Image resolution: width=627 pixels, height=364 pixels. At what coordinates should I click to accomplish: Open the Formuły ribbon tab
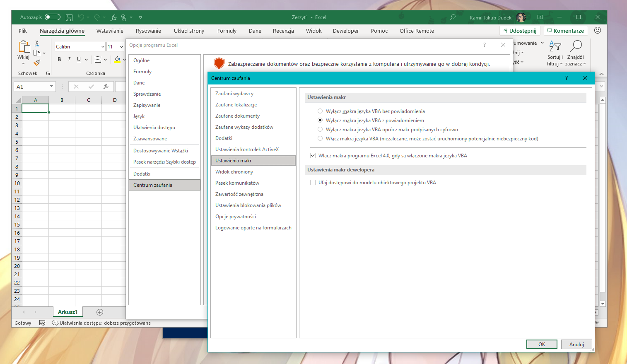(x=227, y=31)
